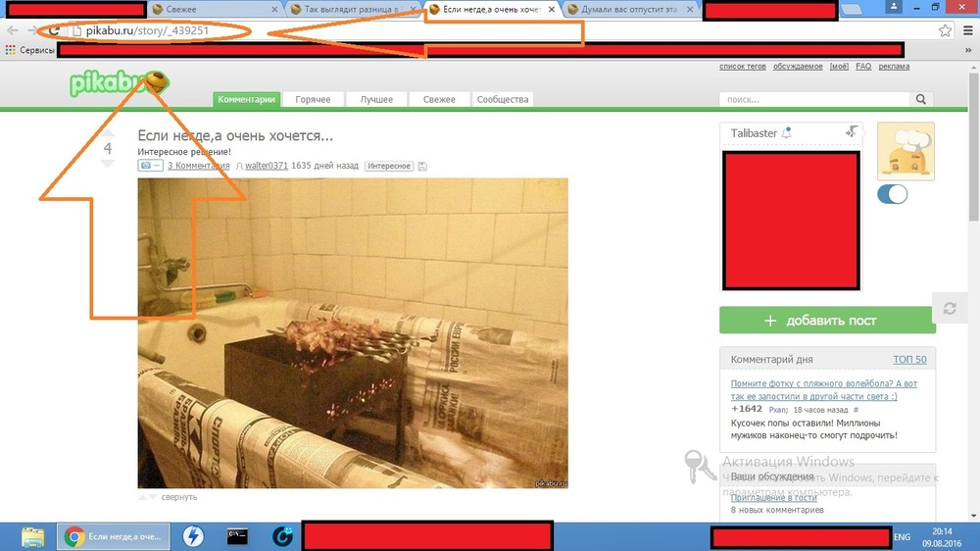Collapse the post via 'свернуть'
This screenshot has width=980, height=551.
[178, 497]
